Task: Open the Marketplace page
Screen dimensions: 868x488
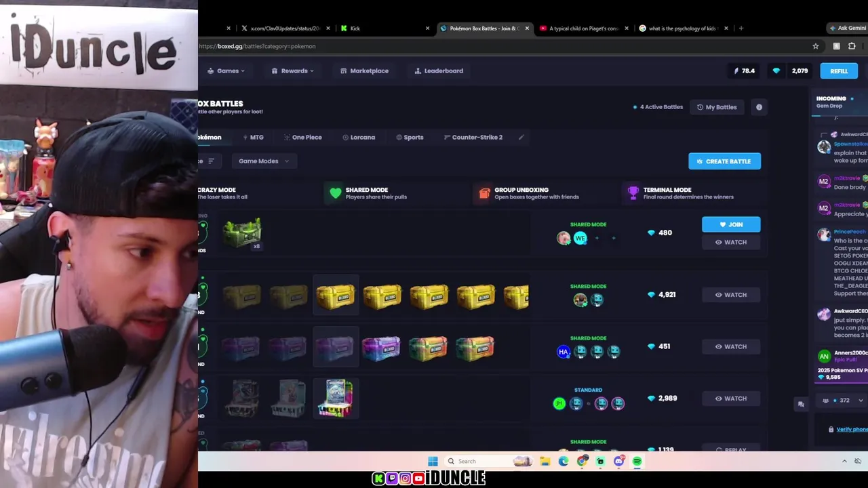Action: 364,70
